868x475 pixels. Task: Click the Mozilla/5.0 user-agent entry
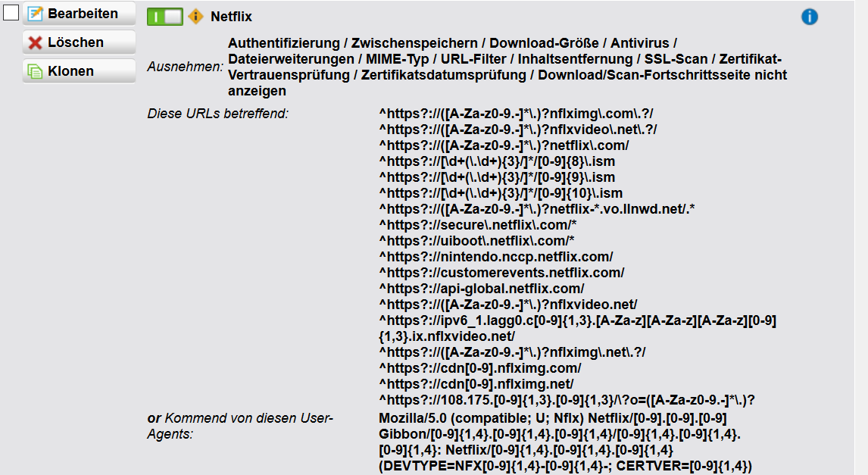[x=553, y=418]
